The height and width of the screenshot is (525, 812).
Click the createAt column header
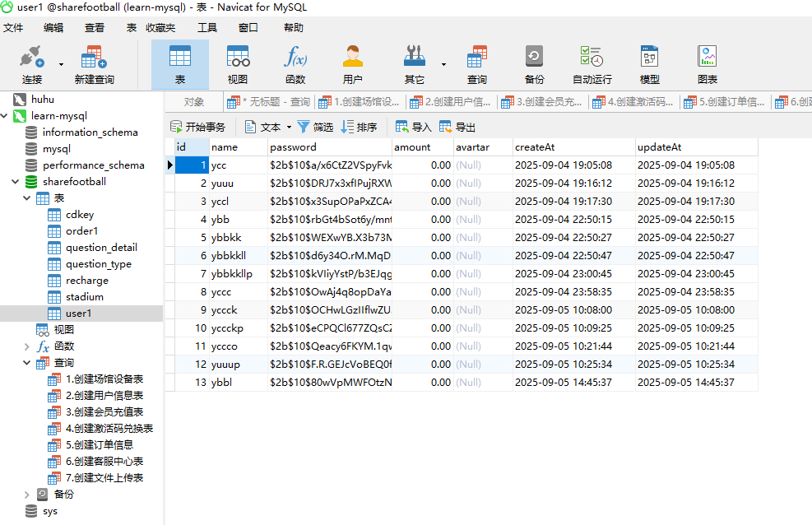click(574, 147)
